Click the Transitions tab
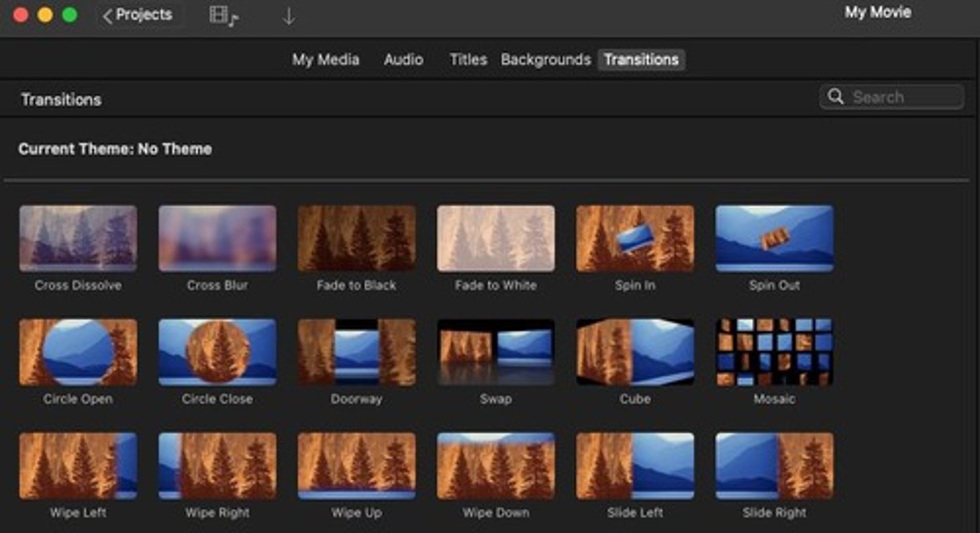 click(641, 60)
